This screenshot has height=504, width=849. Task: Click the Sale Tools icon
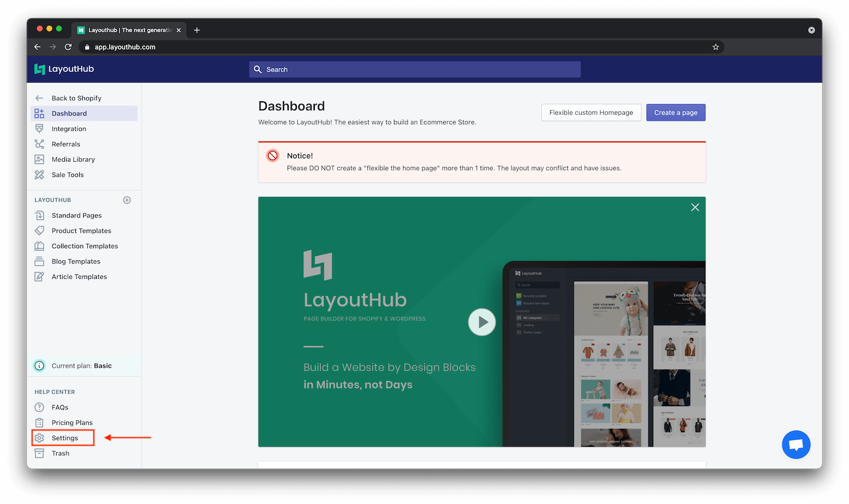39,174
